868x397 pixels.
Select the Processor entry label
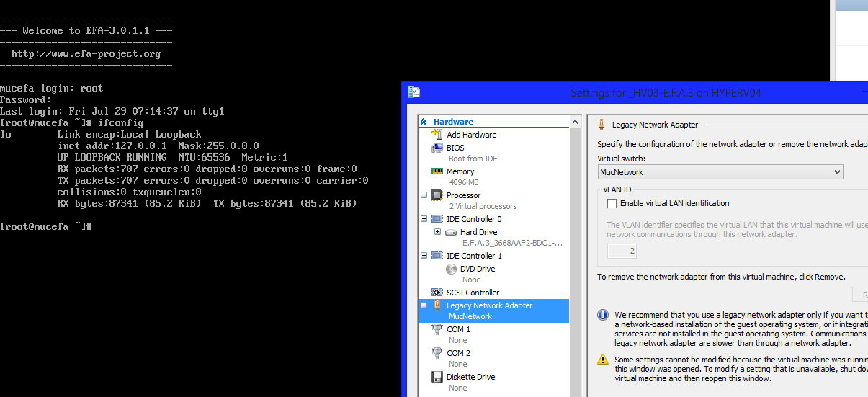point(463,195)
